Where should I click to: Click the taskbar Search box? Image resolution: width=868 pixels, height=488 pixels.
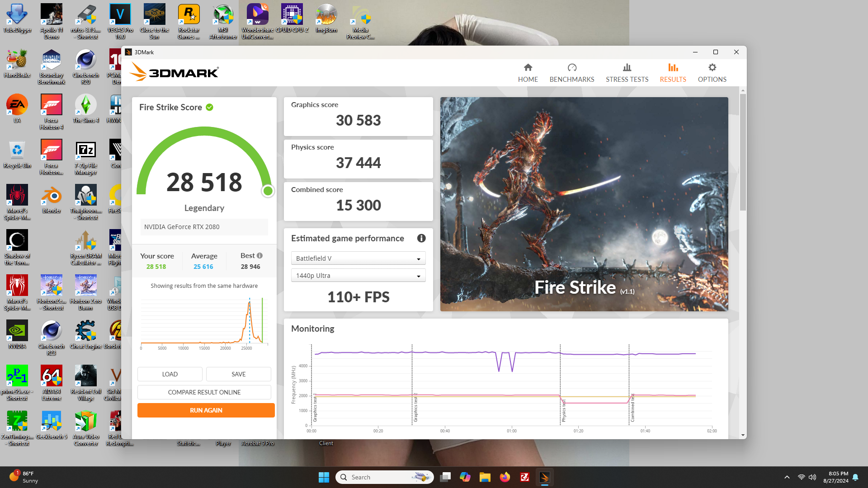[x=385, y=477]
